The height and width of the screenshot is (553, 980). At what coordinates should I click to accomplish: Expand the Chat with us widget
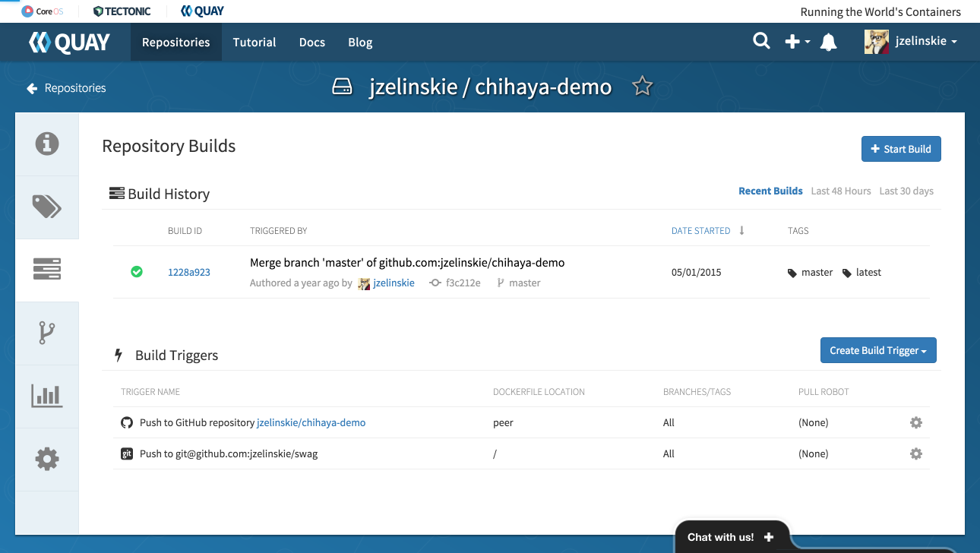coord(732,537)
